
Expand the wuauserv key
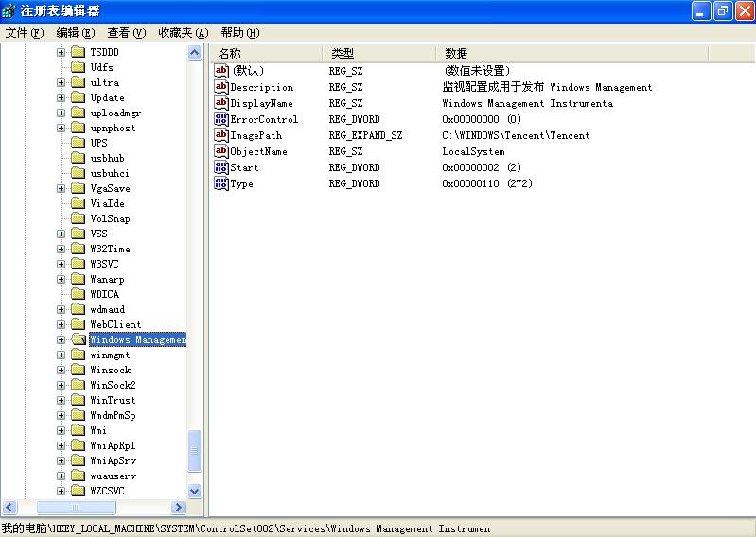61,476
